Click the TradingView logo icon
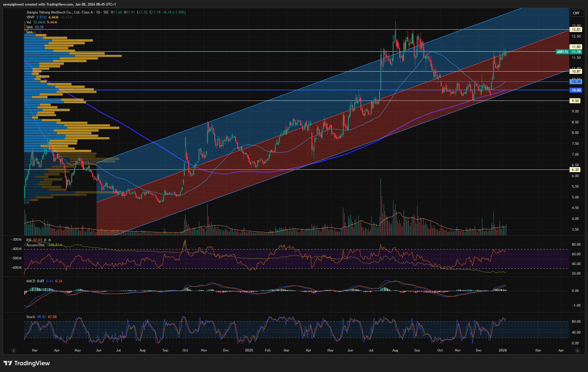The width and height of the screenshot is (588, 372). pyautogui.click(x=8, y=363)
